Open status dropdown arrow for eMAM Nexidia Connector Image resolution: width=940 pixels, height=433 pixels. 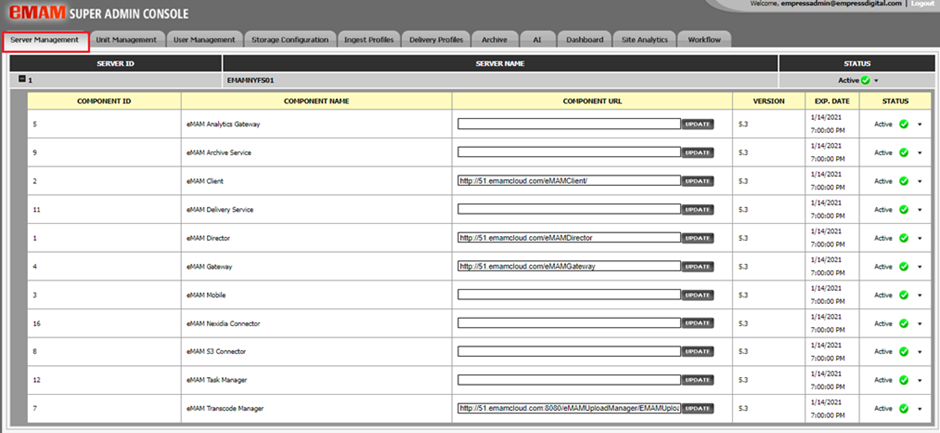coord(920,324)
